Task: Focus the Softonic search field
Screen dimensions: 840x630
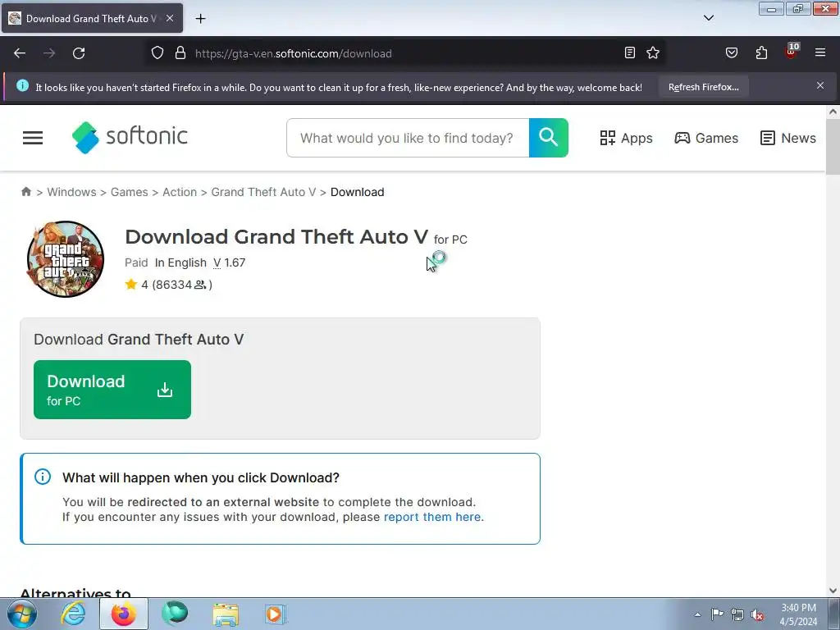Action: click(x=407, y=138)
